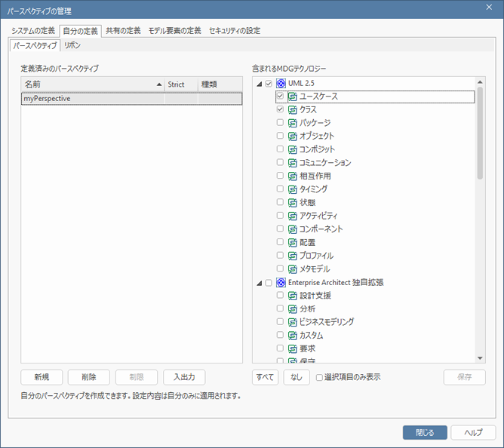Click the メタモデル item icon
Image resolution: width=504 pixels, height=448 pixels.
pos(293,269)
